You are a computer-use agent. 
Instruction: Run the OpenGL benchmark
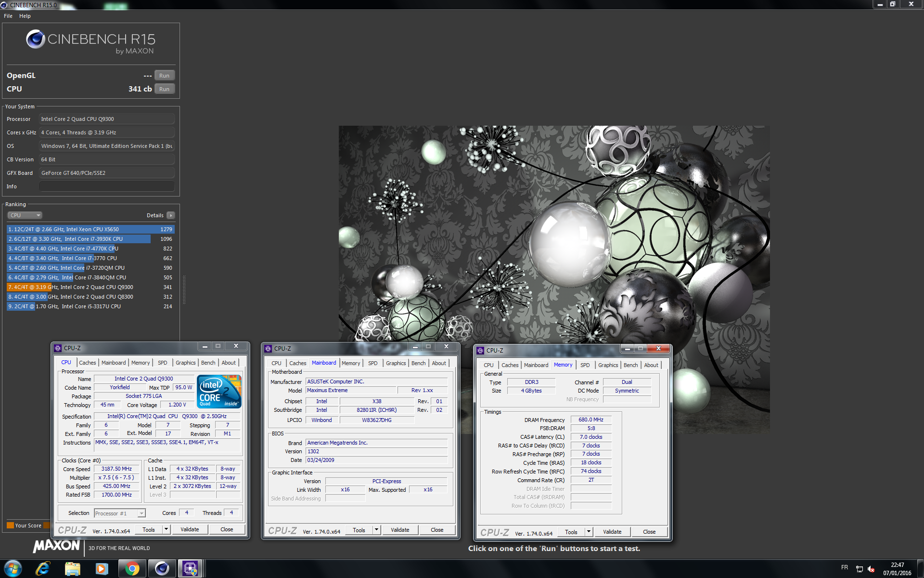(165, 76)
